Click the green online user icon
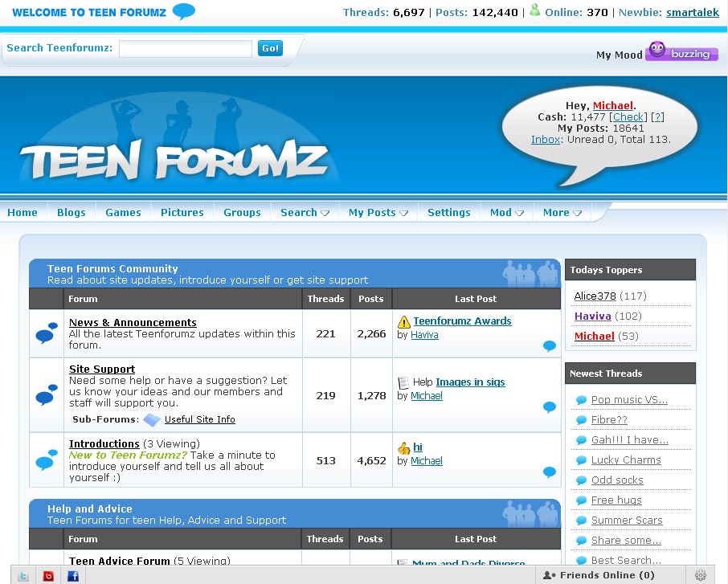Image resolution: width=728 pixels, height=584 pixels. pos(535,10)
